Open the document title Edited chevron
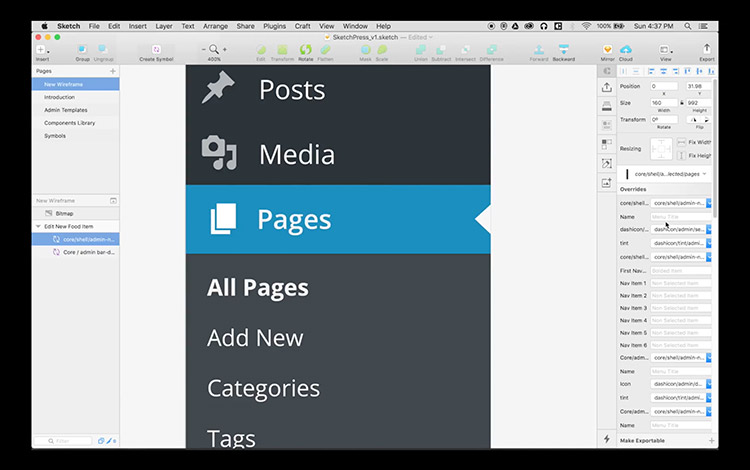This screenshot has width=750, height=470. click(430, 37)
